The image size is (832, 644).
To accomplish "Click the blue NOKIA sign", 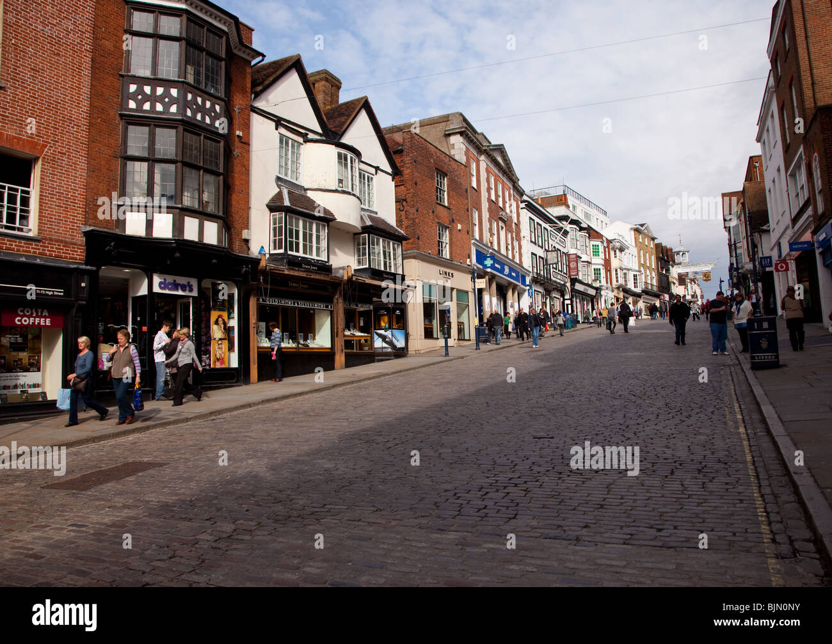I will 799,246.
